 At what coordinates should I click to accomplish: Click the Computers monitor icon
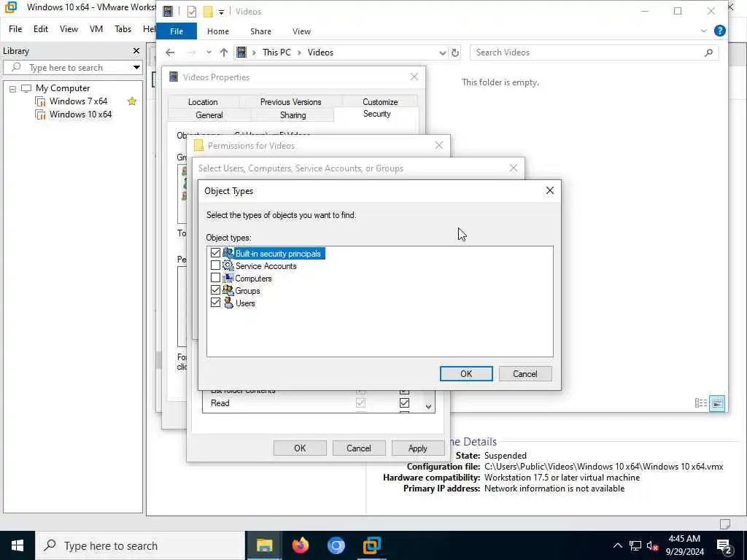pos(228,278)
